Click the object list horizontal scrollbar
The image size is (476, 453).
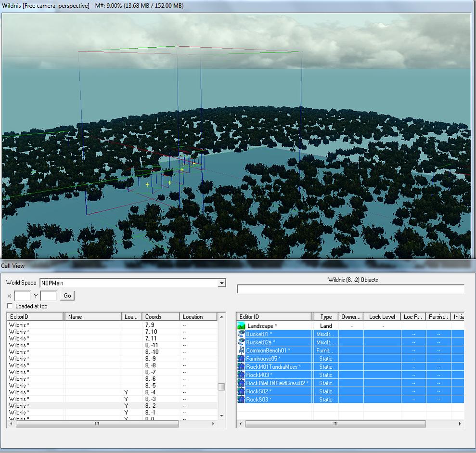click(335, 424)
